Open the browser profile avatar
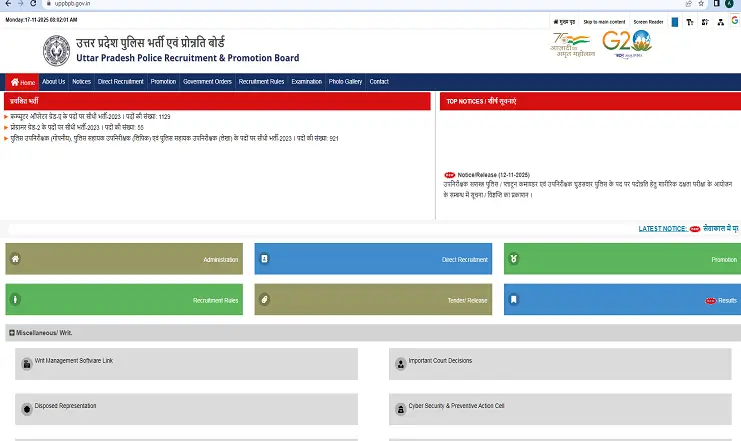Viewport: 741px width, 441px height. pyautogui.click(x=729, y=3)
